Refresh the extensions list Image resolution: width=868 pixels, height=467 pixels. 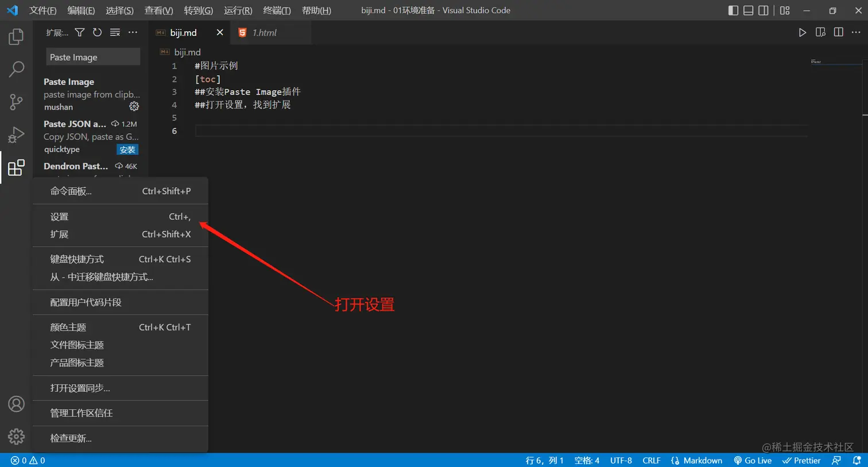(98, 33)
